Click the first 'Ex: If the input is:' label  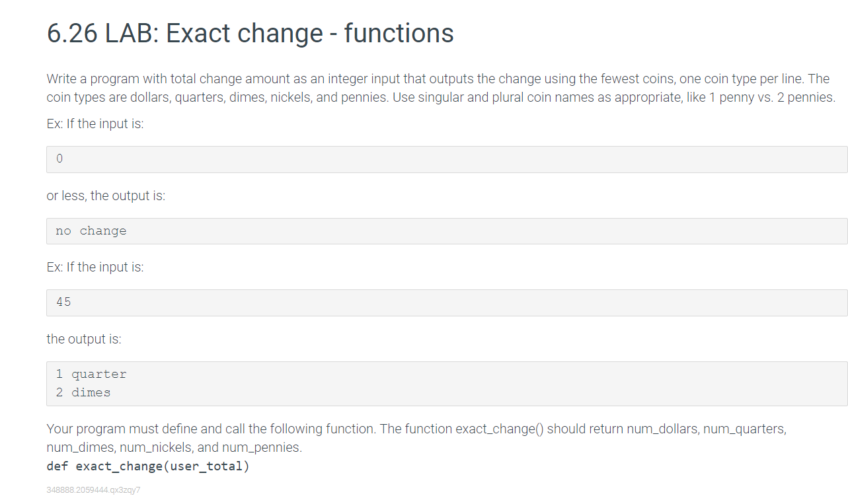click(x=95, y=124)
